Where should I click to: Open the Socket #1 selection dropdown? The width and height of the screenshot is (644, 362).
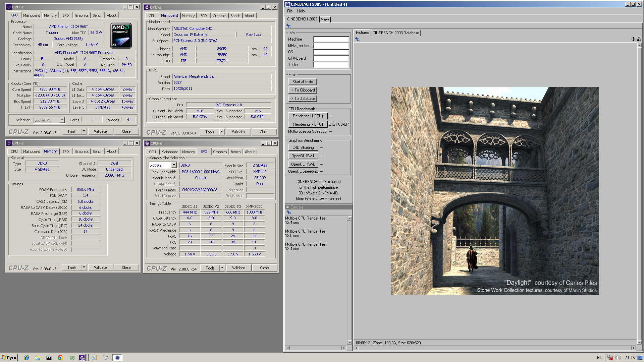tap(62, 120)
